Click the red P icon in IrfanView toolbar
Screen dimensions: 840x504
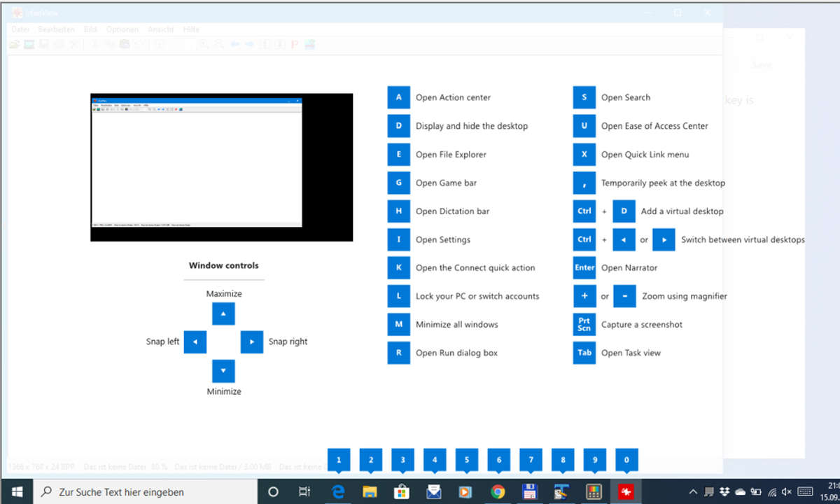(295, 44)
